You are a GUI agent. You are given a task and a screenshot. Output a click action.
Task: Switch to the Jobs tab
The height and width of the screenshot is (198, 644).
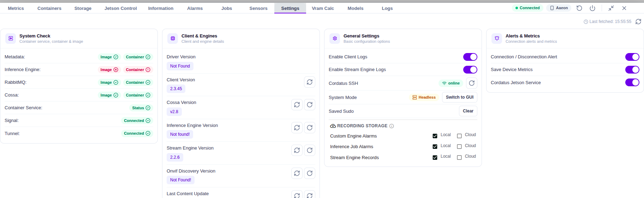pos(227,8)
